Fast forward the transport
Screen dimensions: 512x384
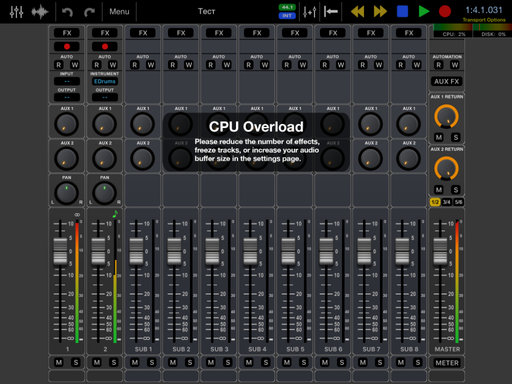pos(380,12)
